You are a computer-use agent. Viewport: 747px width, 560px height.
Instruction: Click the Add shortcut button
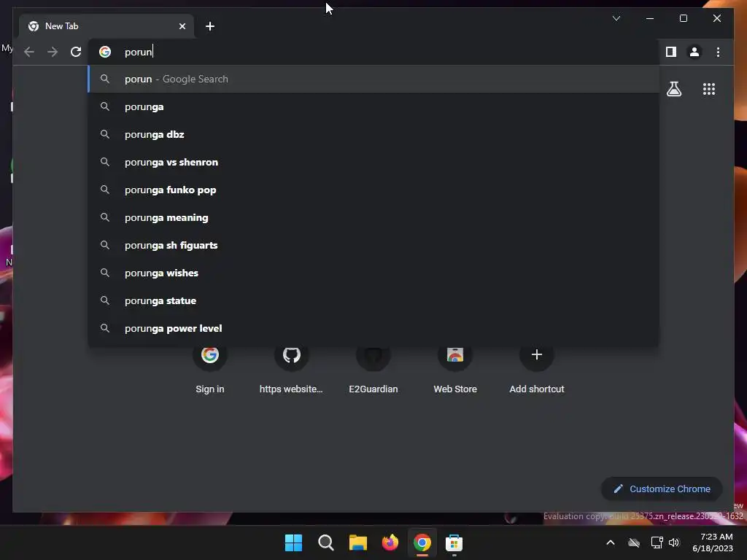536,369
